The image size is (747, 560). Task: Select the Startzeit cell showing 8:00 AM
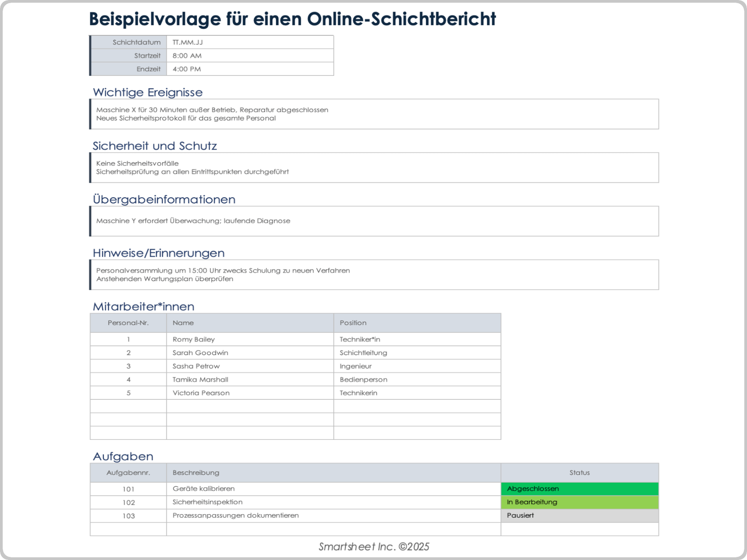pyautogui.click(x=249, y=56)
